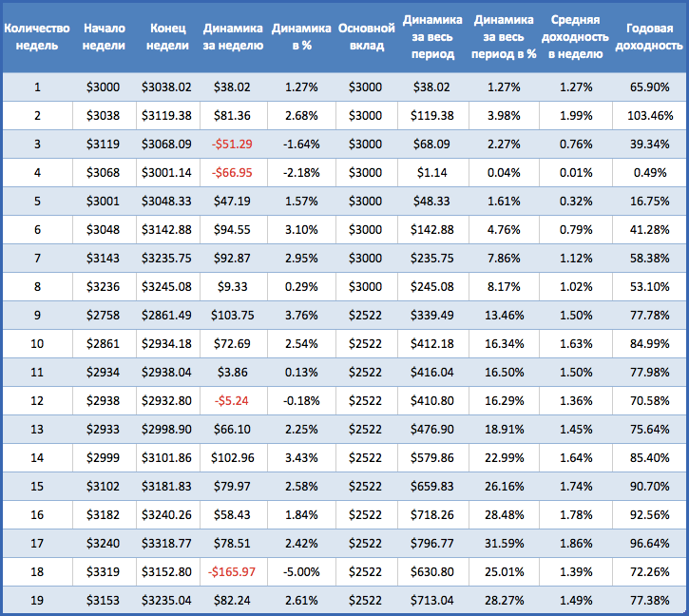Select the $3119.38 end-of-week cell
Image resolution: width=689 pixels, height=616 pixels.
tap(166, 116)
